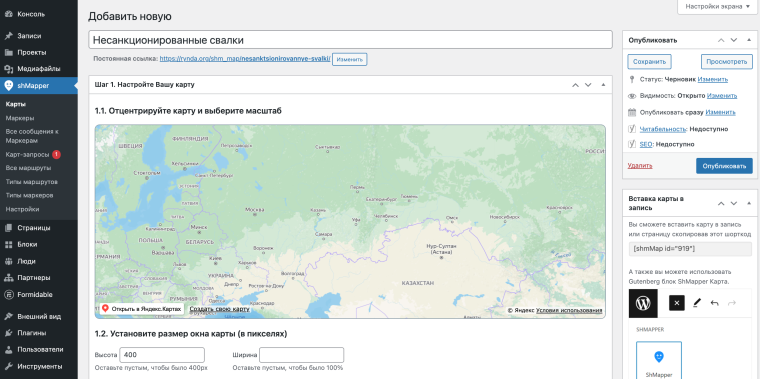The height and width of the screenshot is (379, 760).
Task: Open shMapper Настройки submenu item
Action: tap(22, 209)
